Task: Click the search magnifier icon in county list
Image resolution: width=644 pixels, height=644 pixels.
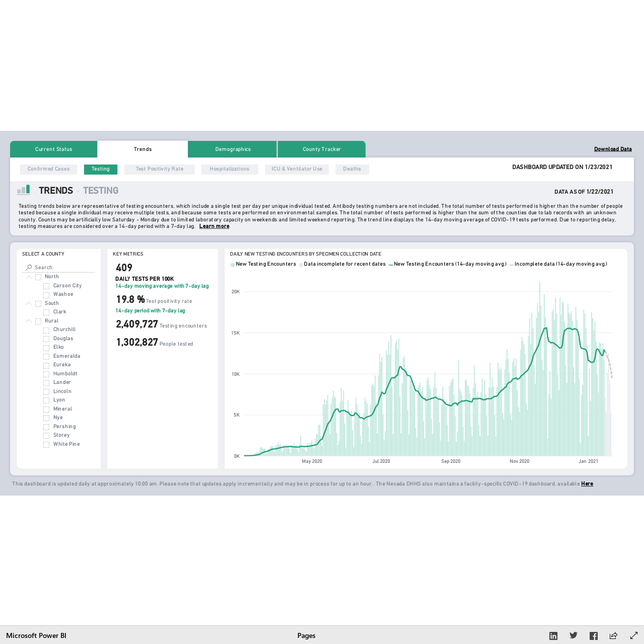Action: coord(29,267)
